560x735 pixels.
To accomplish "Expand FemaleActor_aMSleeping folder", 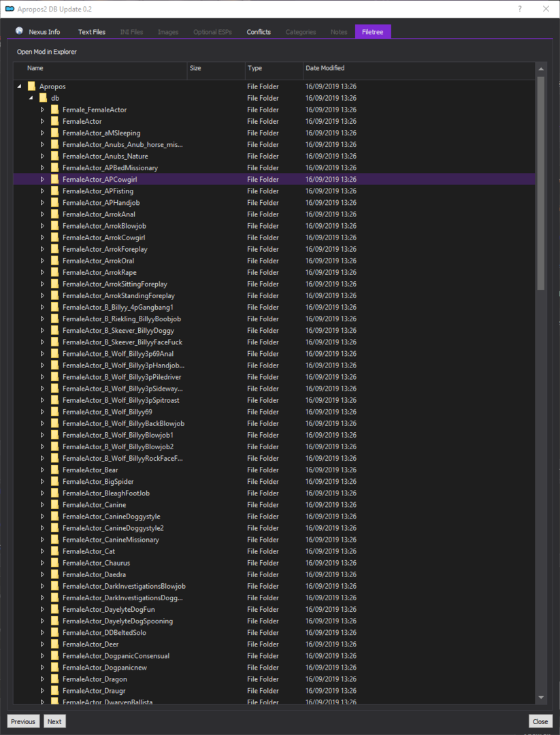I will point(42,133).
